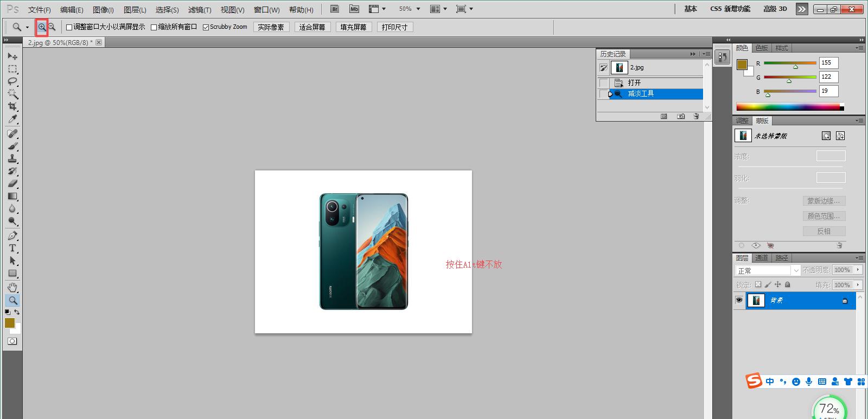868x419 pixels.
Task: Select the Spot Healing Brush tool
Action: (12, 134)
